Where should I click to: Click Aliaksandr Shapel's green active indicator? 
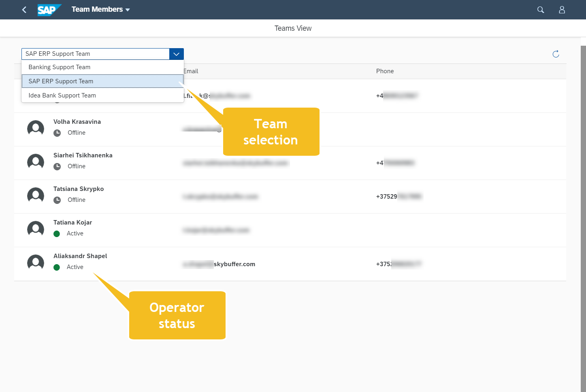click(x=57, y=267)
